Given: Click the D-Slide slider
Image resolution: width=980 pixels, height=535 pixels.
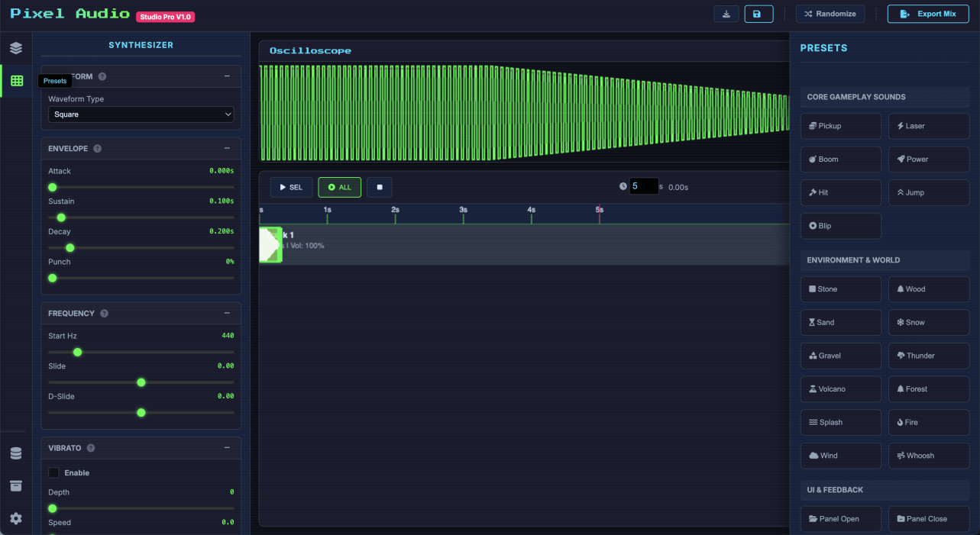Looking at the screenshot, I should coord(141,413).
